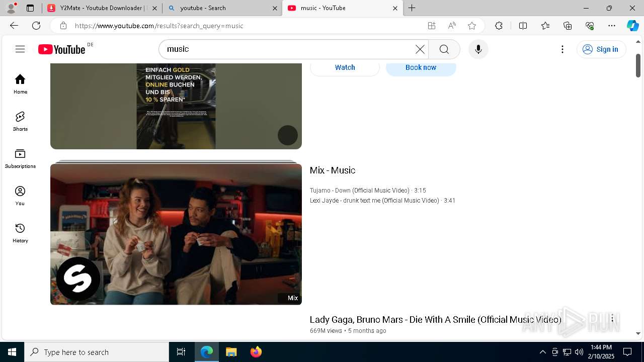Click the Sign in button
The width and height of the screenshot is (644, 362).
pos(601,49)
